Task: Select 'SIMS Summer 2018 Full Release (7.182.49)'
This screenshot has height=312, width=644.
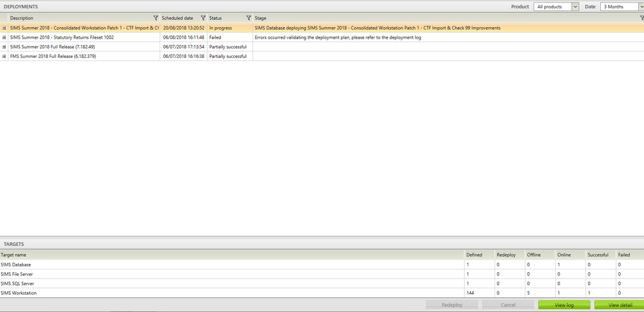Action: coord(53,47)
